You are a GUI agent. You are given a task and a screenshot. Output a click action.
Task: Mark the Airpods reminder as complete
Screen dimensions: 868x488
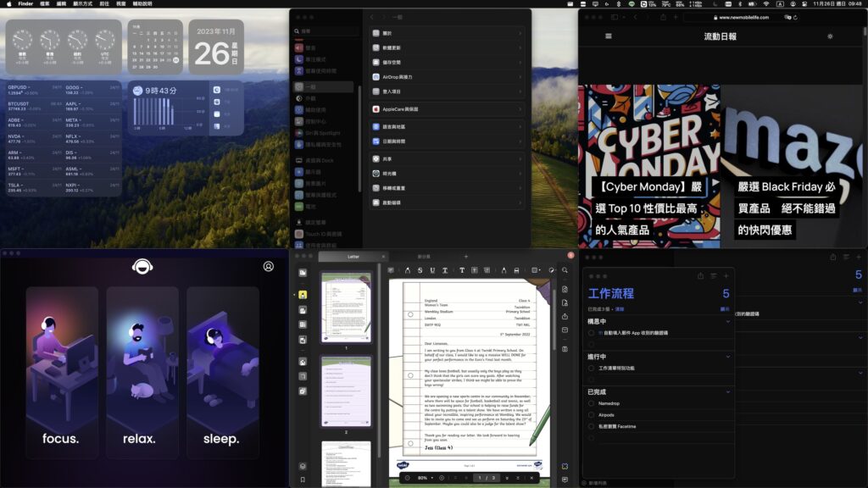click(x=592, y=415)
